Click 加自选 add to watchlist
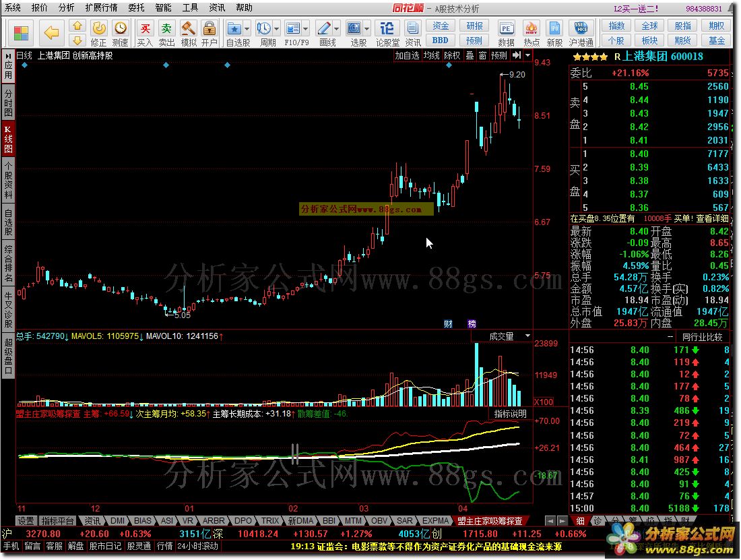Screen dimensions: 741x560 [408, 55]
